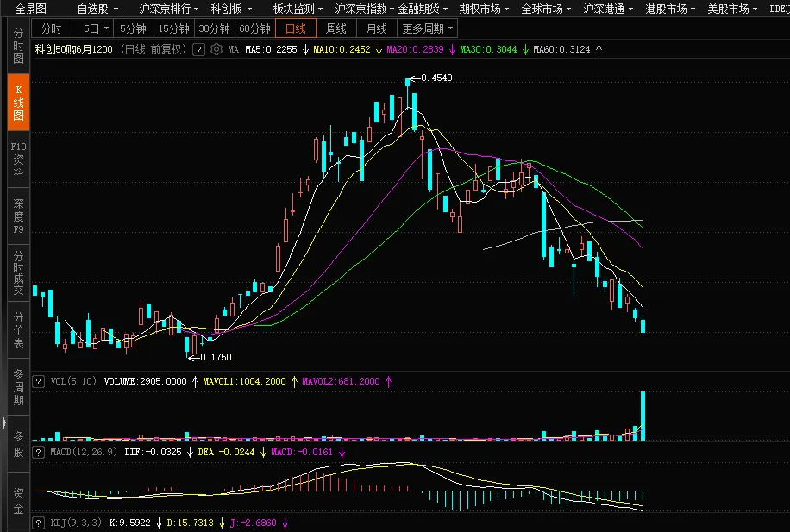
Task: Click the latest tall volume bar
Action: pyautogui.click(x=643, y=416)
